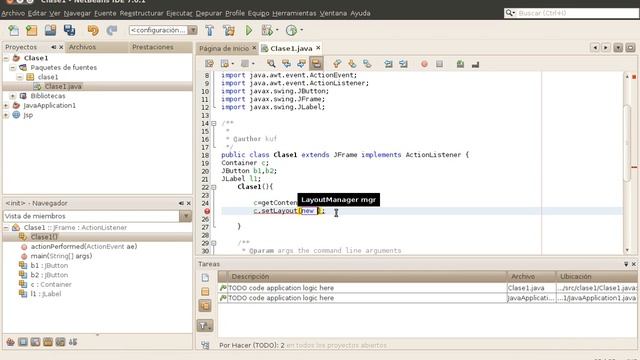
Task: Click the Shift Line Right editor icon
Action: pos(403,64)
